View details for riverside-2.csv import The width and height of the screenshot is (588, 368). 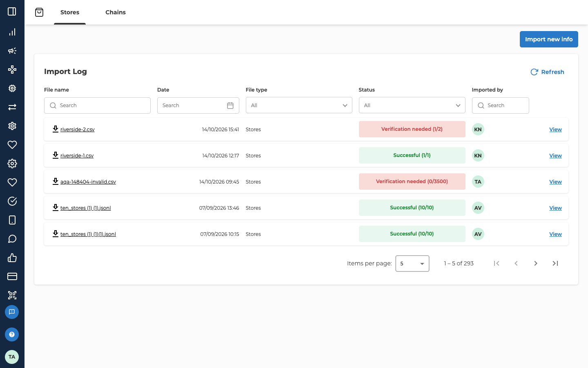[x=555, y=130]
